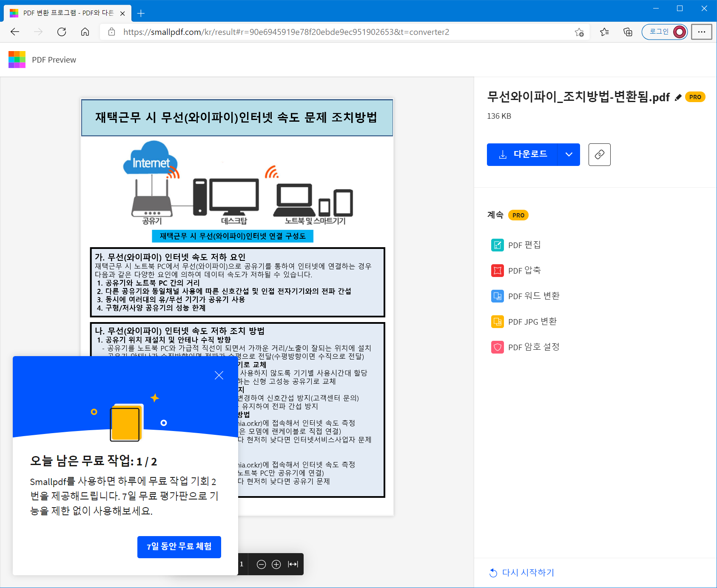The width and height of the screenshot is (717, 588).
Task: Click the PDF JPG 변환 icon
Action: [x=498, y=322]
